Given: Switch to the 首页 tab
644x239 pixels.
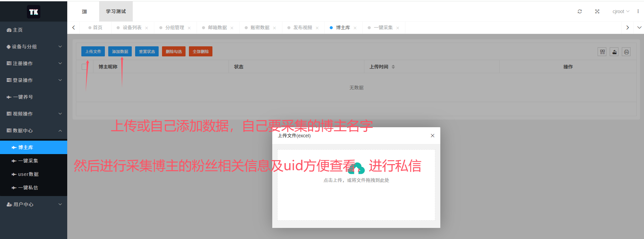Looking at the screenshot, I should pos(95,28).
